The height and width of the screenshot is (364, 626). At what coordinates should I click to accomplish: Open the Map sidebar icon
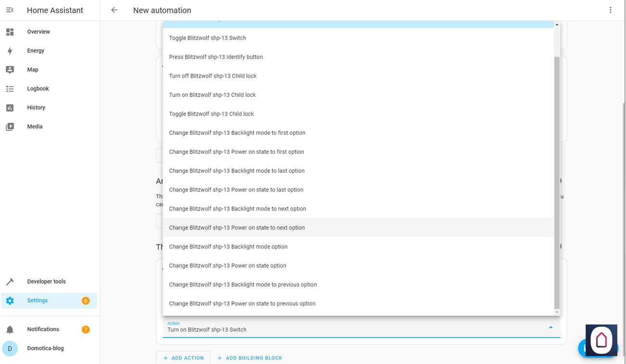[x=10, y=70]
